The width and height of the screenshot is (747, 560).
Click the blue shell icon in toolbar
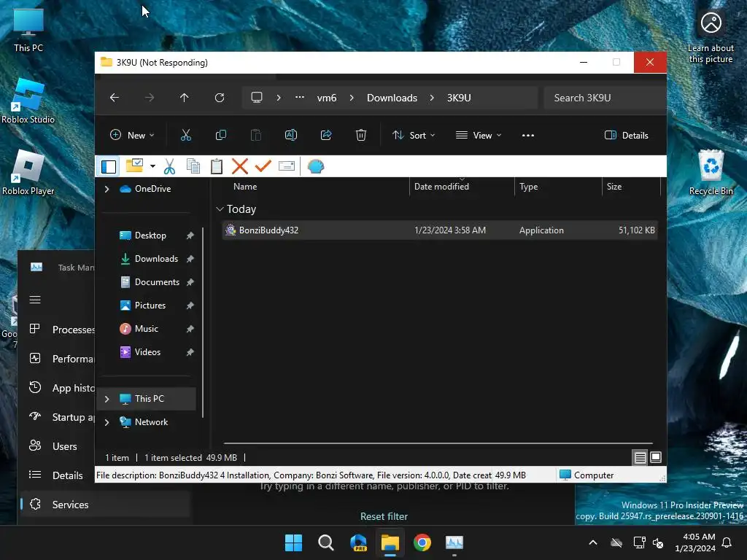pos(315,166)
